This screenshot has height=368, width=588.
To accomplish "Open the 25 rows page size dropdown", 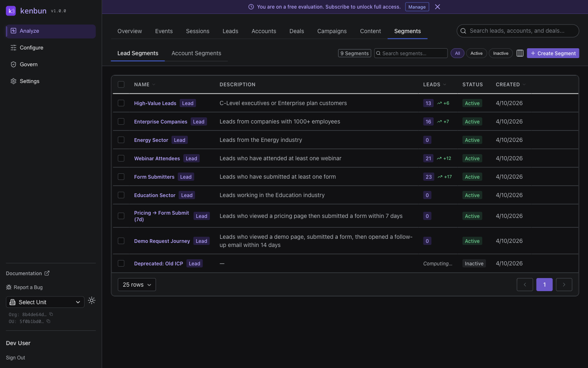I will click(137, 285).
